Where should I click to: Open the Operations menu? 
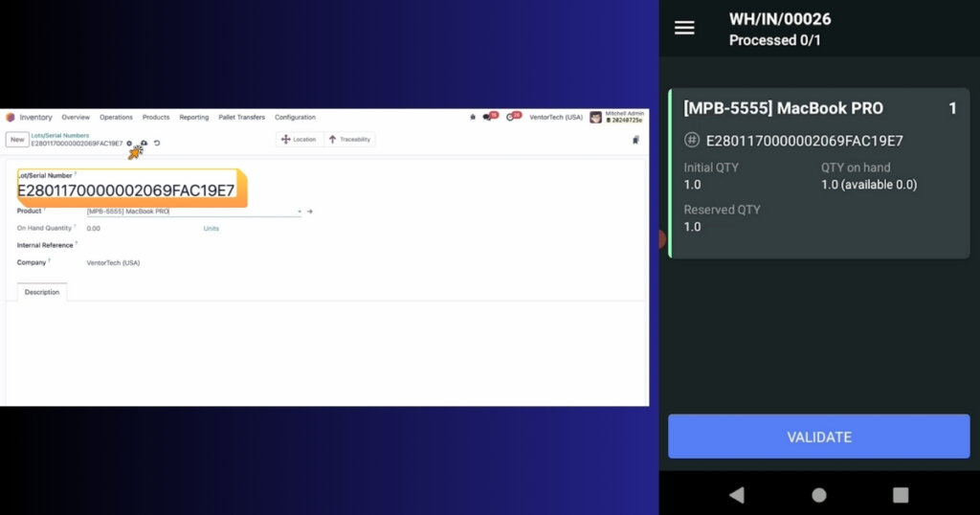[116, 118]
